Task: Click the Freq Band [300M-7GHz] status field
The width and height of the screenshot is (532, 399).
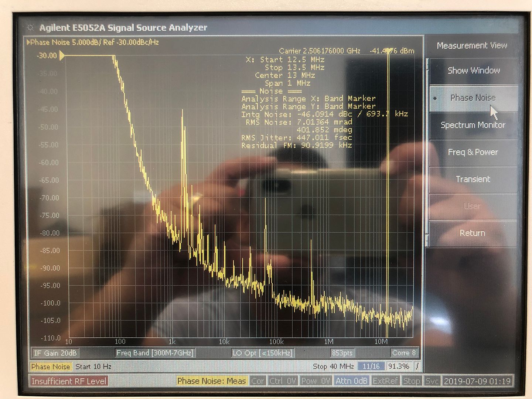Action: (155, 353)
